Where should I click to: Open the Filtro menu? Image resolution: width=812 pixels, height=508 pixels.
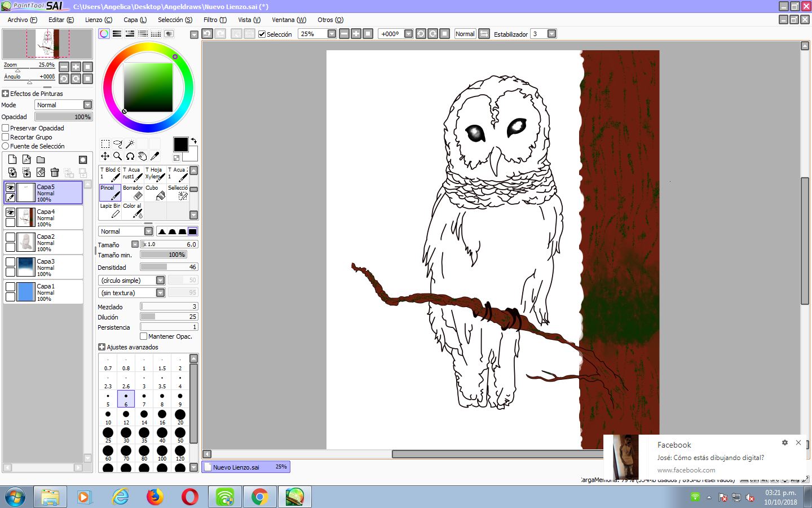215,20
